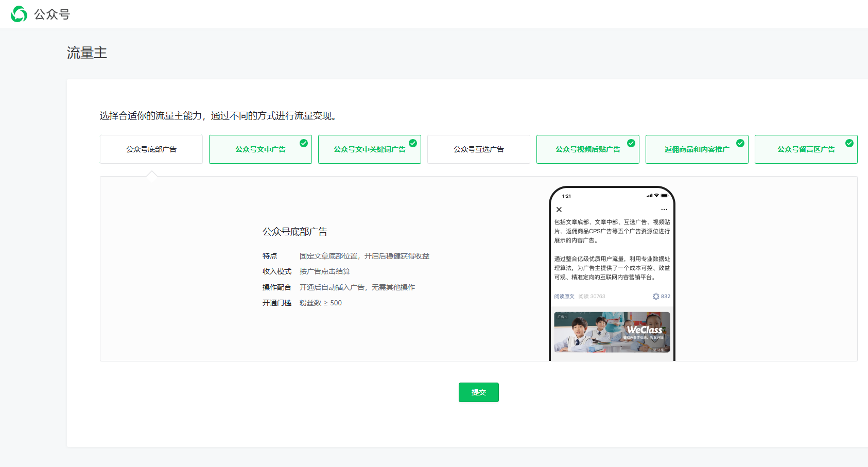Click the 公众号 text in the header

click(x=52, y=14)
